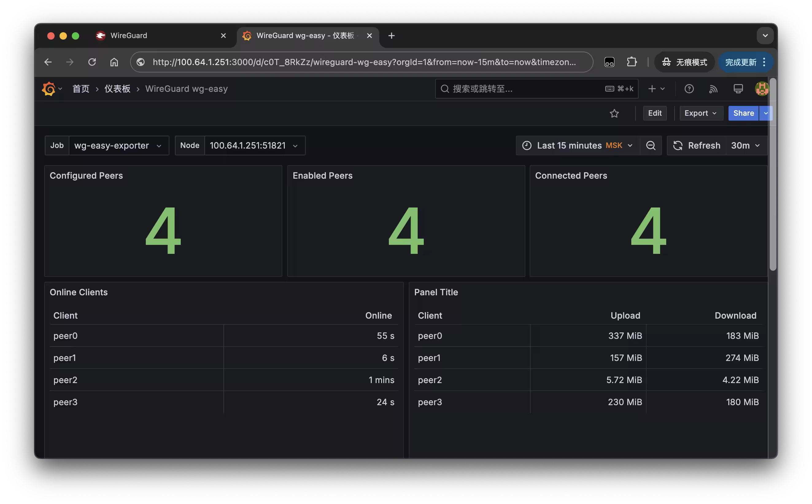The image size is (812, 504).
Task: Sort by Download column header
Action: (x=735, y=316)
